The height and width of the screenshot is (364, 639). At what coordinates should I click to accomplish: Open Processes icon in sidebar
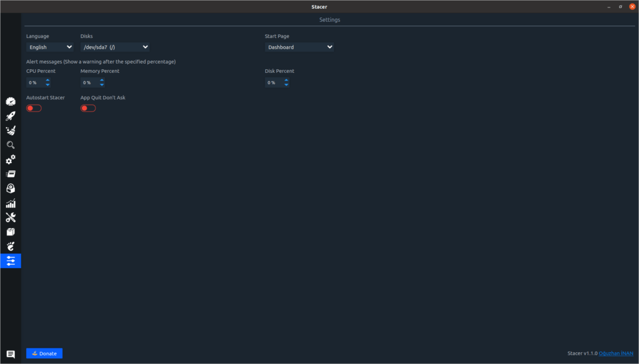point(11,174)
